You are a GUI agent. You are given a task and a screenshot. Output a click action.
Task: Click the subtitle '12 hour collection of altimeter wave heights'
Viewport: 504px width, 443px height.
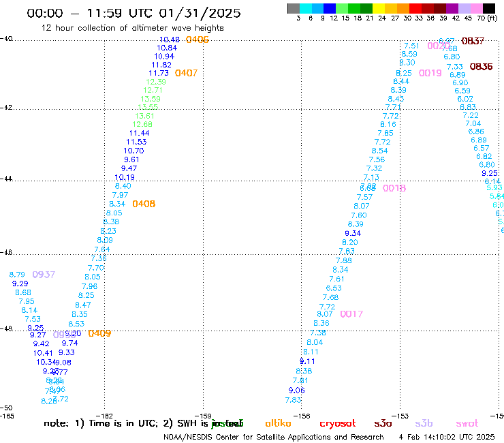point(132,28)
